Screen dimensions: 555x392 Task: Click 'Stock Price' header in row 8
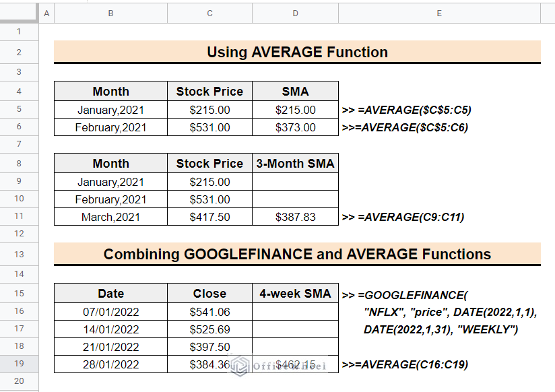210,164
